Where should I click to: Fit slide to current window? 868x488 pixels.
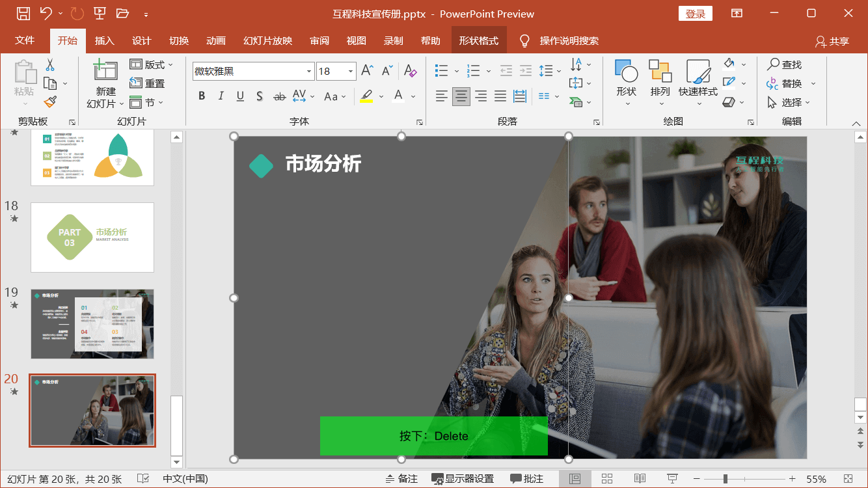coord(848,479)
